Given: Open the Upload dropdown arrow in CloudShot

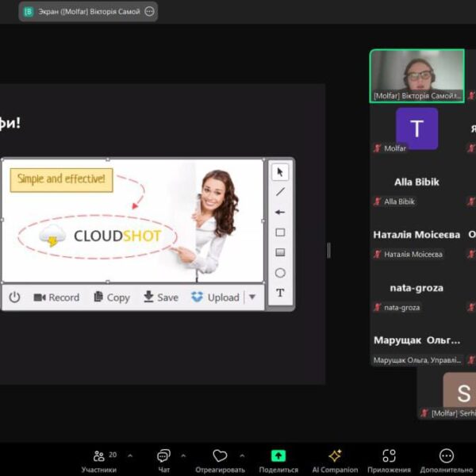Looking at the screenshot, I should (x=252, y=297).
